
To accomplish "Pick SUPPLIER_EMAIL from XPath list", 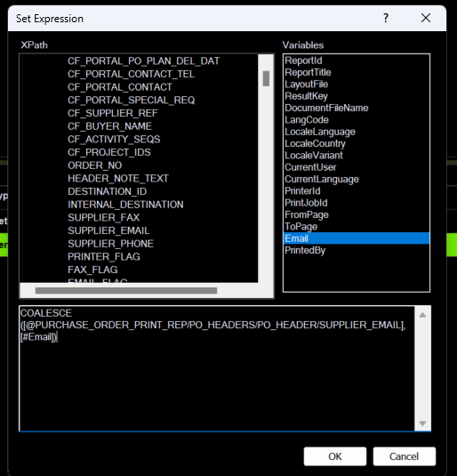I will (x=108, y=230).
